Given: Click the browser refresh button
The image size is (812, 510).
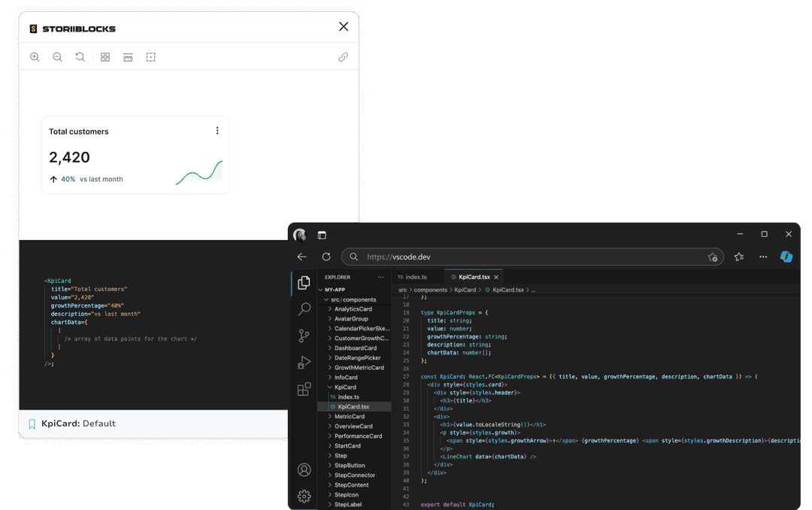Looking at the screenshot, I should click(x=326, y=257).
